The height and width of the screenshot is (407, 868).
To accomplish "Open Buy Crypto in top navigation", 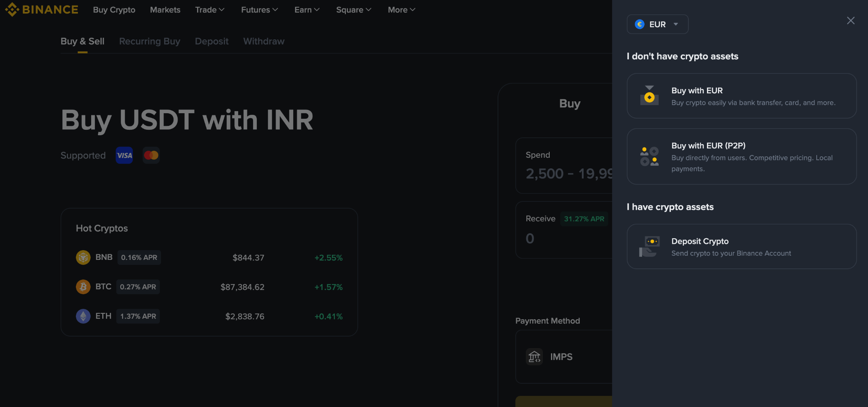I will click(114, 10).
